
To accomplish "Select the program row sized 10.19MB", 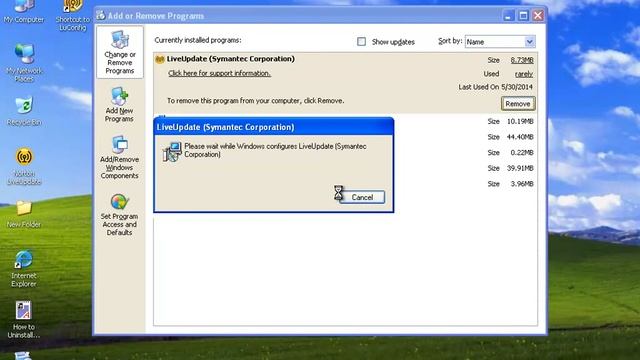I will (x=346, y=121).
